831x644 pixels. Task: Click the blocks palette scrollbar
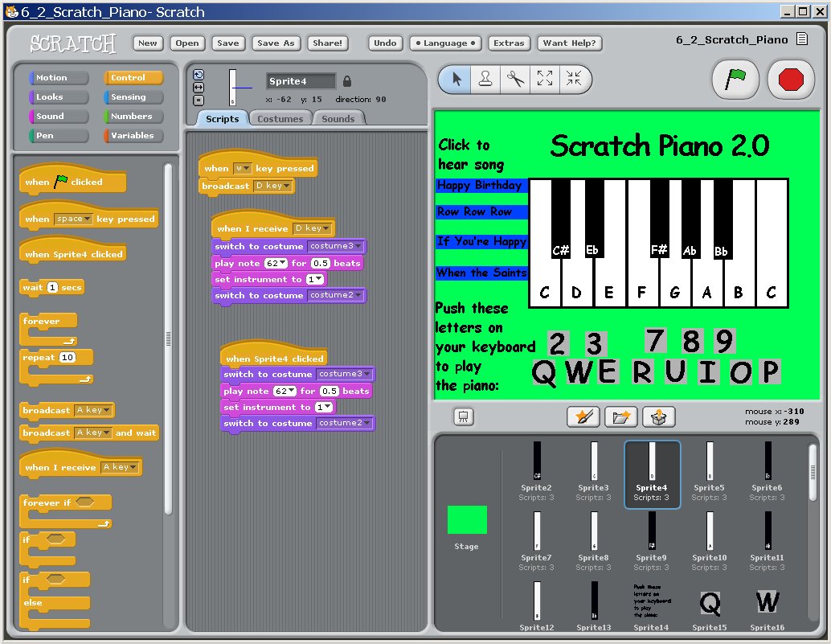tap(168, 338)
